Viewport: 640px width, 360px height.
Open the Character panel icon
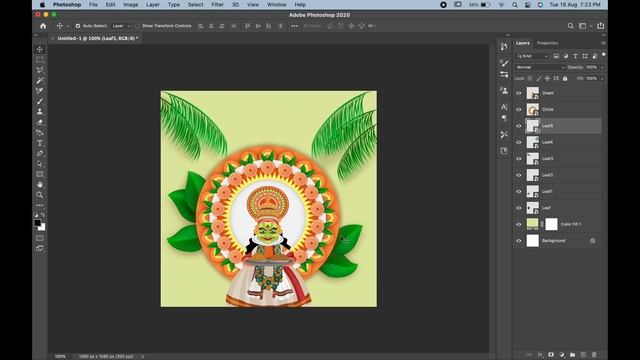pos(504,107)
